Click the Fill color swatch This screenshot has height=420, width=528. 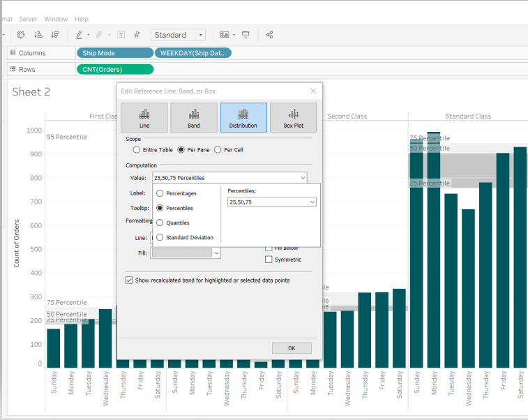(182, 253)
